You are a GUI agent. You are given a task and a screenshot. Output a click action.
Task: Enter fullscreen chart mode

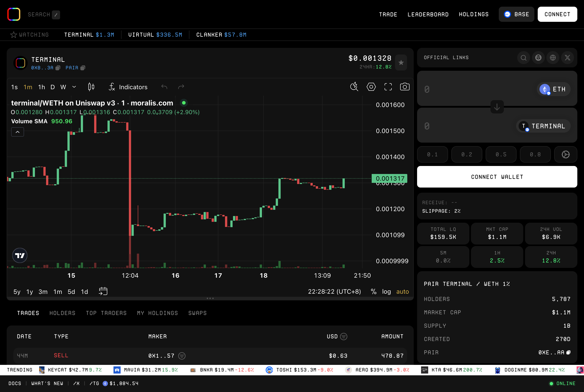pyautogui.click(x=388, y=87)
